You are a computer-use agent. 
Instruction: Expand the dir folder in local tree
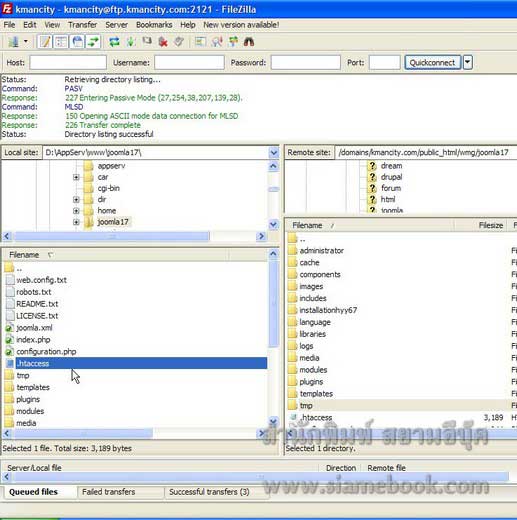click(76, 200)
